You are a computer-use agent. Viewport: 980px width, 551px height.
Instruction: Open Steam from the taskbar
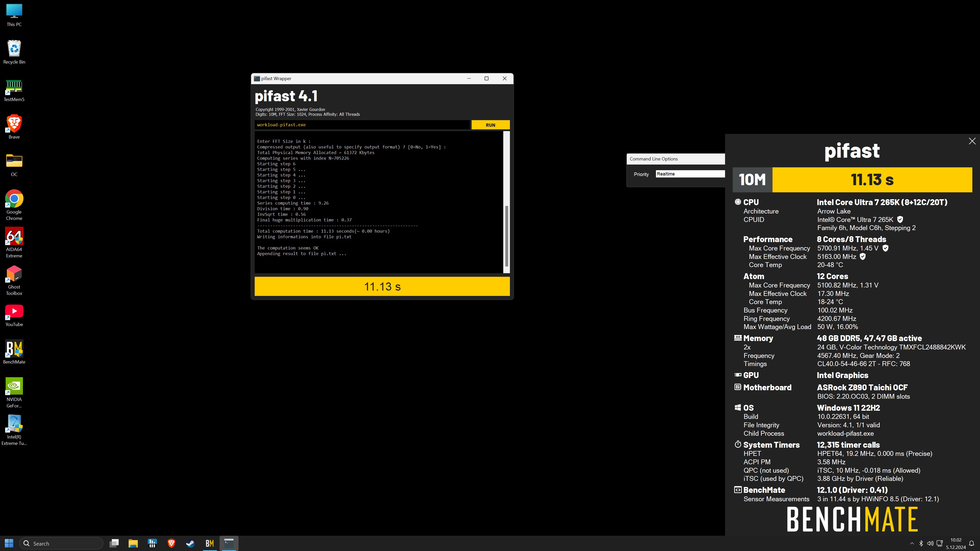point(191,543)
